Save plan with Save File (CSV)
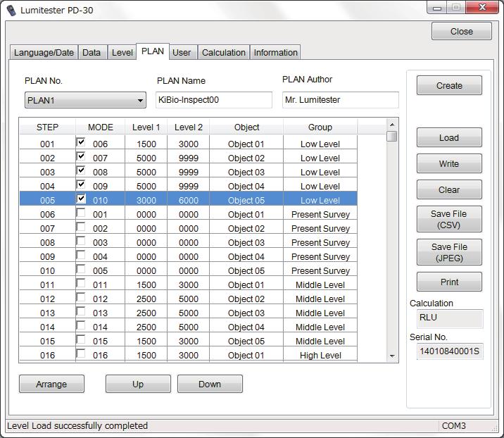This screenshot has height=438, width=504. click(449, 219)
